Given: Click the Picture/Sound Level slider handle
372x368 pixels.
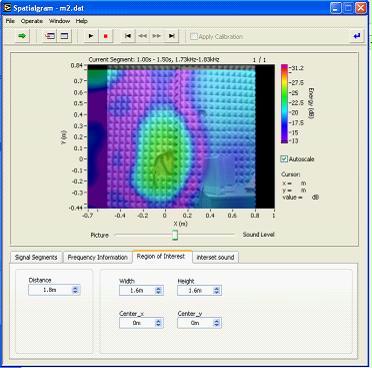Looking at the screenshot, I should [x=175, y=235].
